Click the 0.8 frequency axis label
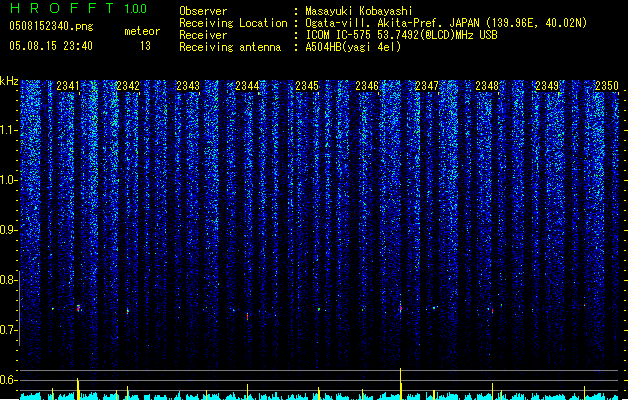 (x=8, y=280)
